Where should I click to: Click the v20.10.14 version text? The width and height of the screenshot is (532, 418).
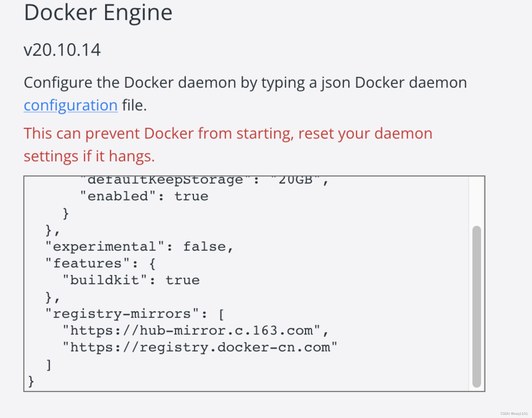[62, 50]
